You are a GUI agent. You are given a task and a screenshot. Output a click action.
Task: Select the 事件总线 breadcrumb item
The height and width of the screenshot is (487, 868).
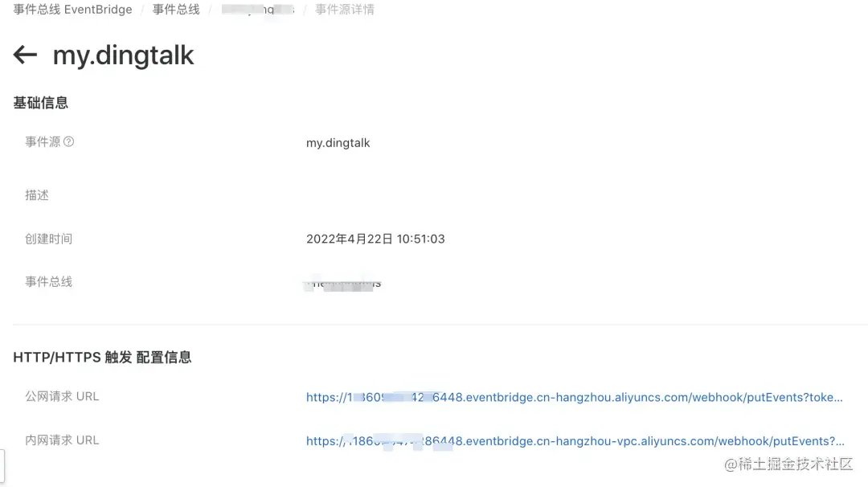(x=176, y=10)
